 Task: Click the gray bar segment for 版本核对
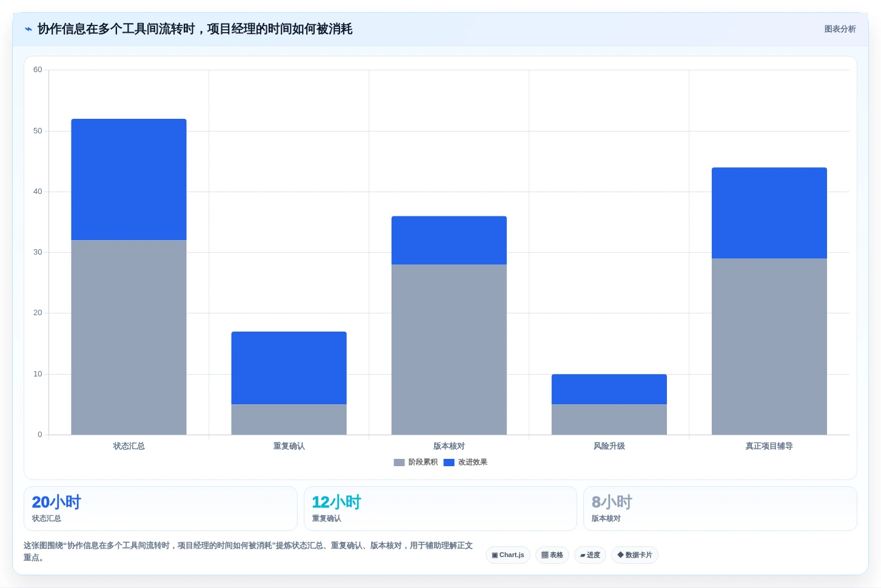tap(449, 349)
